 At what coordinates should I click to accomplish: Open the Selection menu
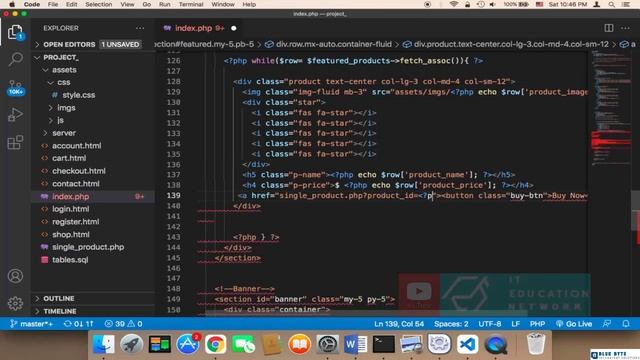tap(98, 4)
